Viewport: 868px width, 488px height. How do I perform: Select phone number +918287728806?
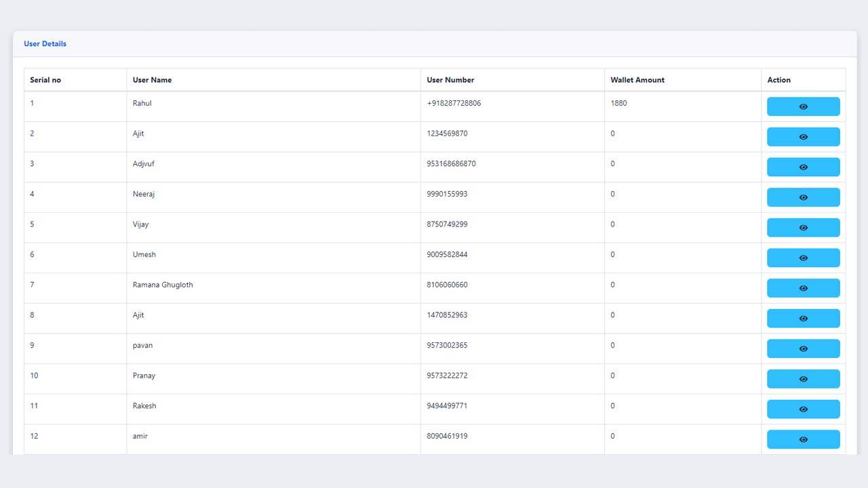pyautogui.click(x=454, y=103)
